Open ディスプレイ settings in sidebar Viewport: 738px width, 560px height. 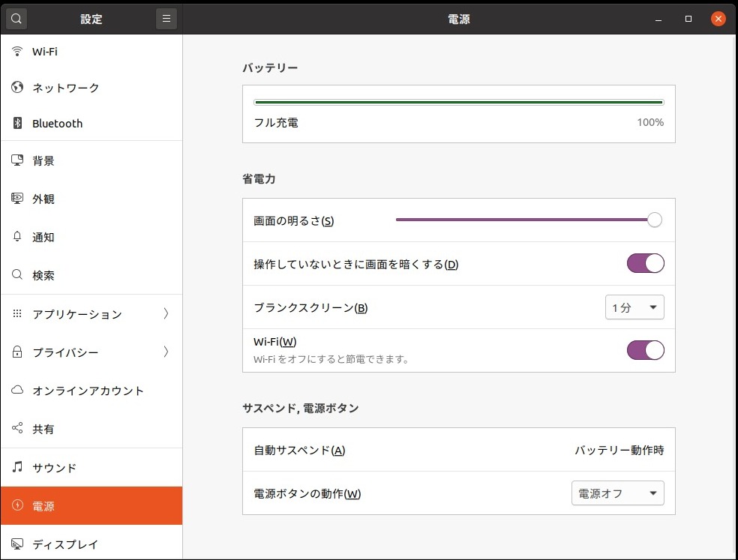click(x=65, y=544)
